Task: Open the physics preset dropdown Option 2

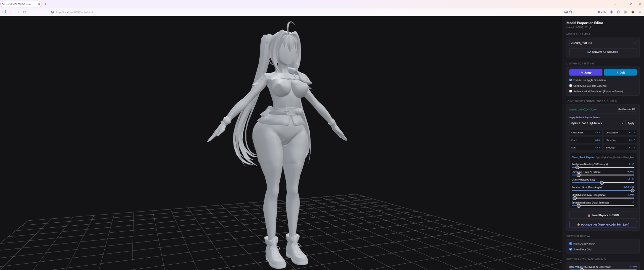Action: point(596,123)
